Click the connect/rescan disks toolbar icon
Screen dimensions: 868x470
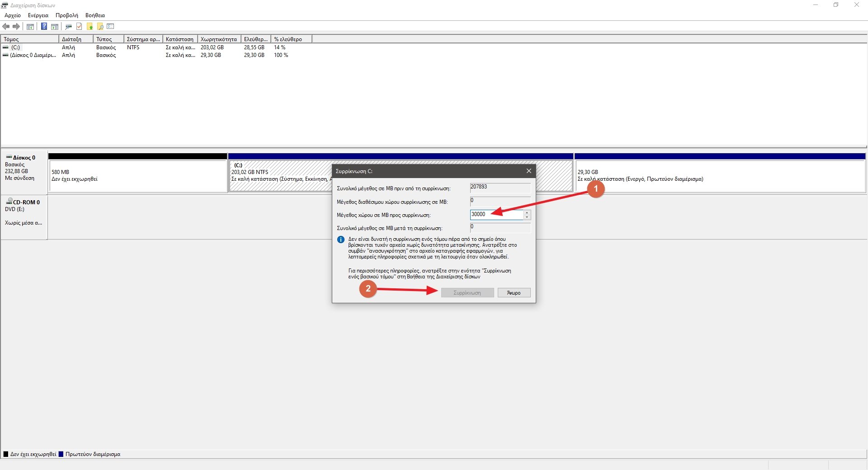(x=68, y=27)
